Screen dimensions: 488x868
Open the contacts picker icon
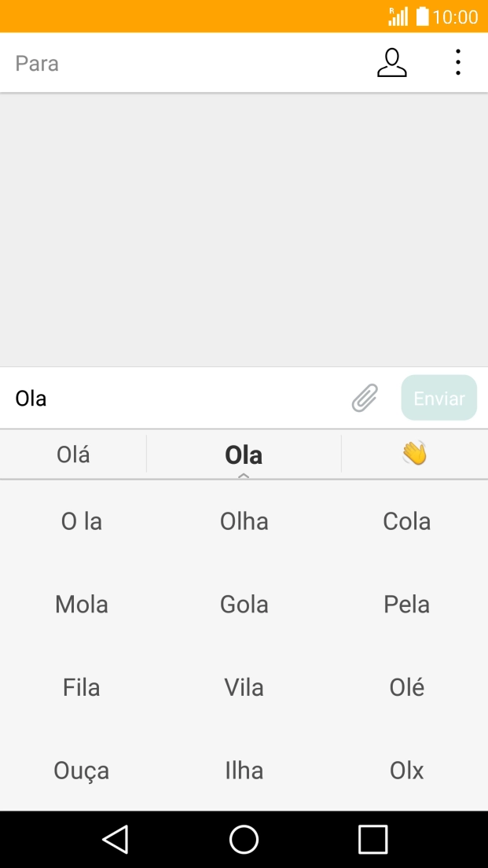coord(391,63)
